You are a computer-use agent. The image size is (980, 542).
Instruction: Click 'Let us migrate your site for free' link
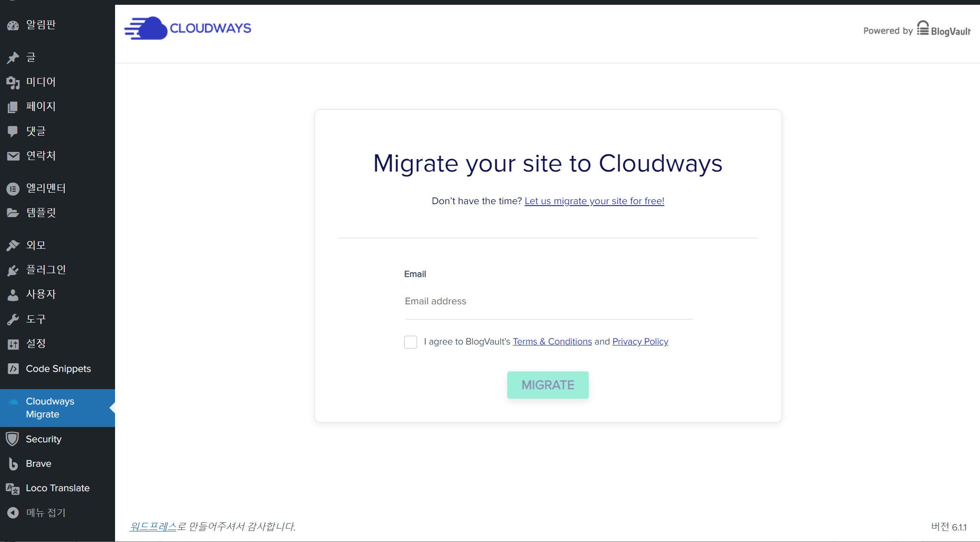point(594,201)
